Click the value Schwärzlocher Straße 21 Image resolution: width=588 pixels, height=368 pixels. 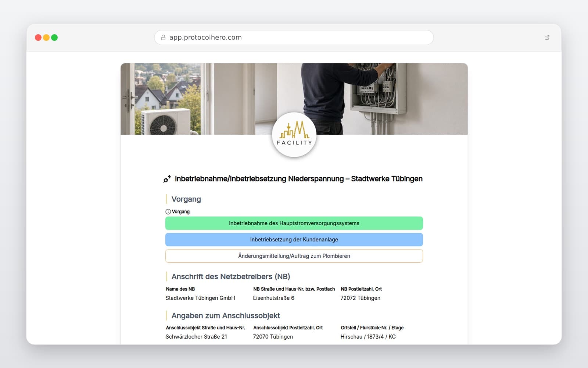pos(196,337)
